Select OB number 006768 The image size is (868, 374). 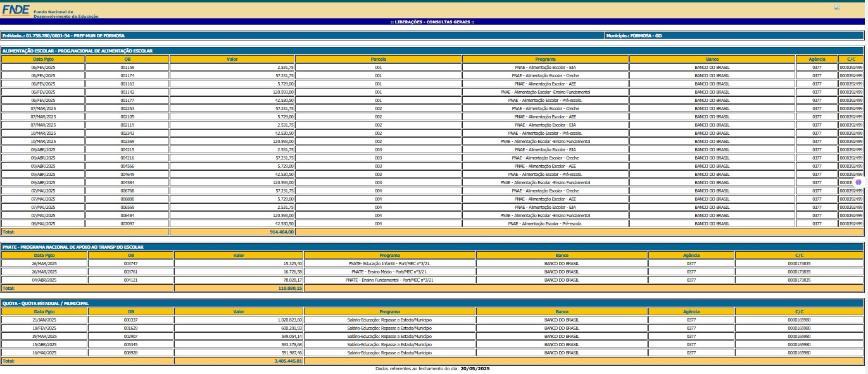click(127, 190)
